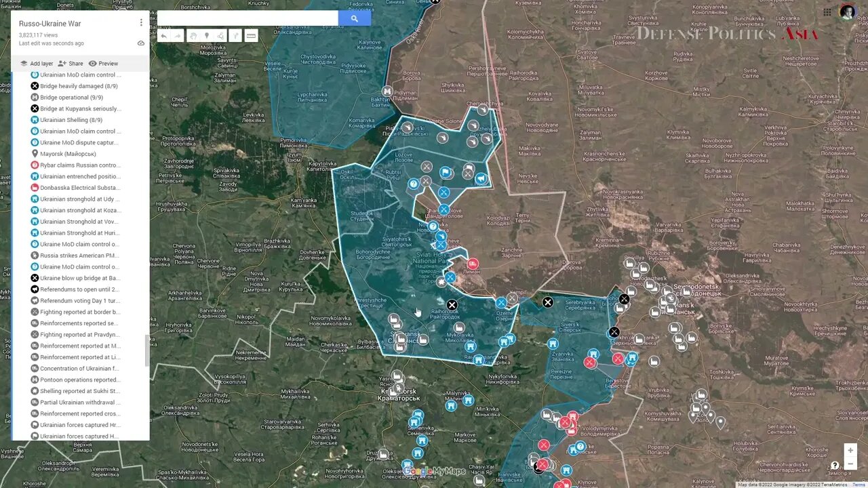868x488 pixels.
Task: Click the Undo arrow in map toolbar
Action: pyautogui.click(x=163, y=36)
